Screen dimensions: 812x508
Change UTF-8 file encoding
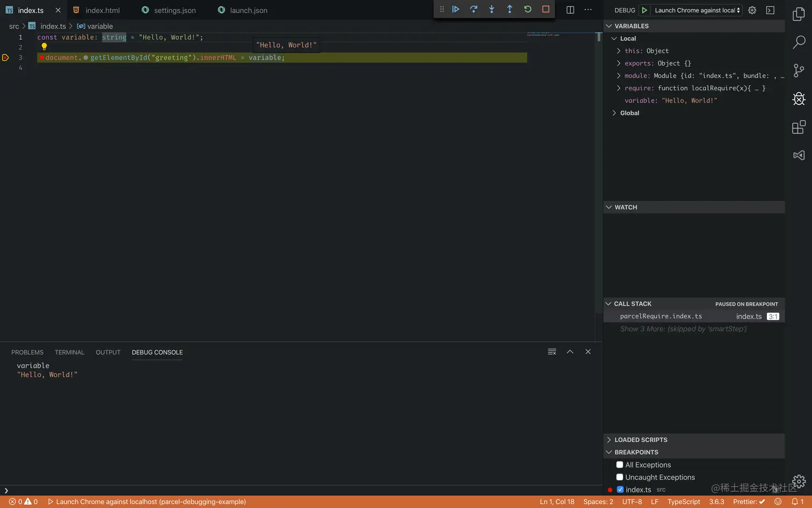632,502
